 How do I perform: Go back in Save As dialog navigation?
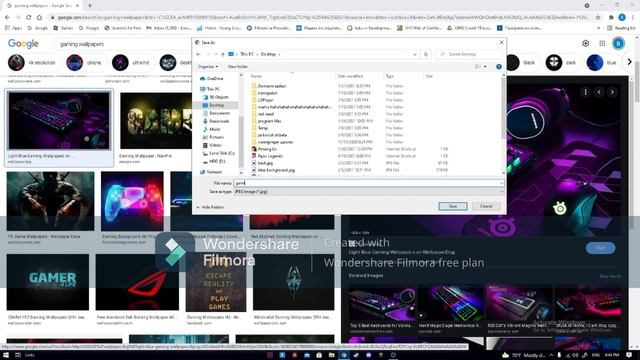click(x=198, y=54)
